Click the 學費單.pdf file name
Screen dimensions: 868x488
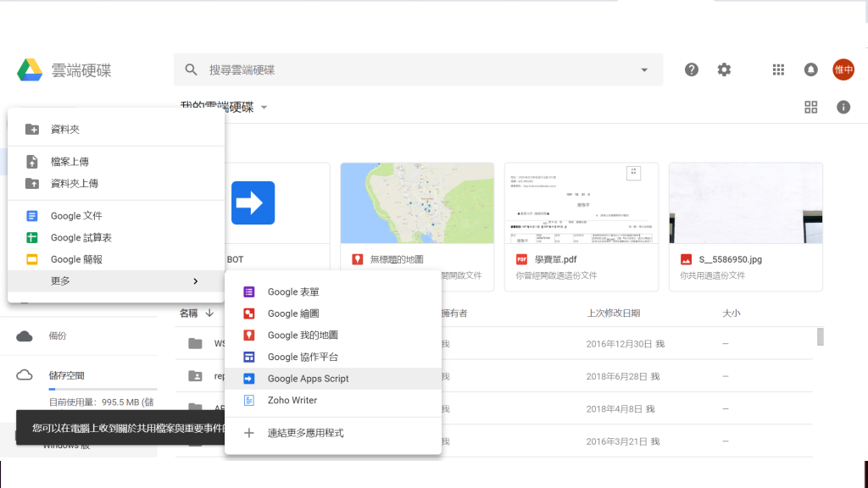pyautogui.click(x=556, y=259)
